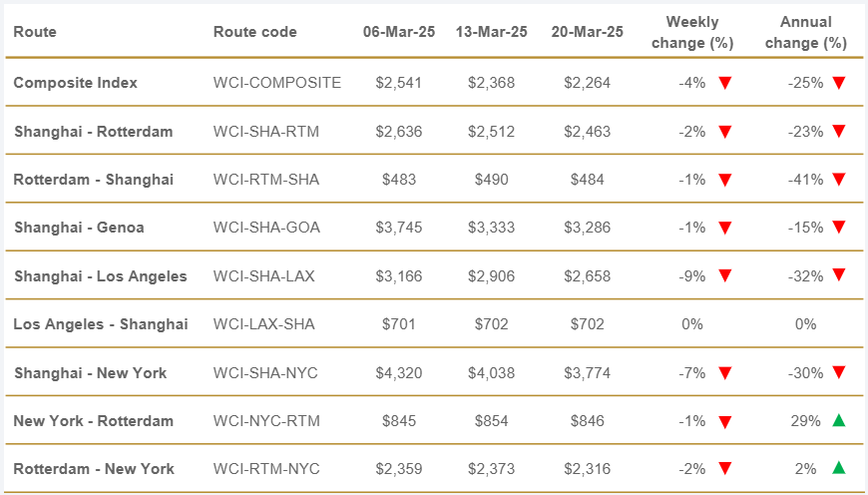Select the WCI-COMPOSITE route code cell
868x495 pixels.
pyautogui.click(x=276, y=83)
